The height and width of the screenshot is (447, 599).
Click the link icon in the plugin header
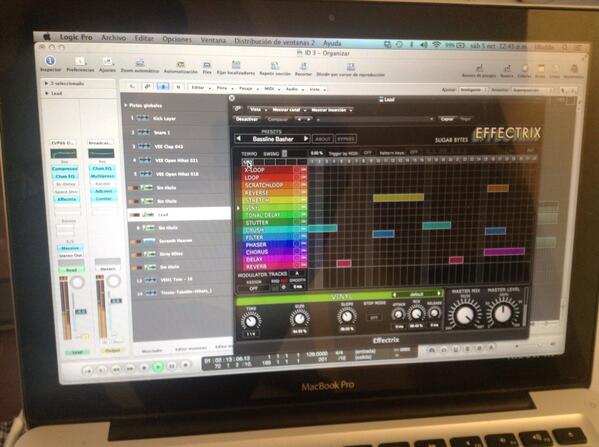click(238, 109)
